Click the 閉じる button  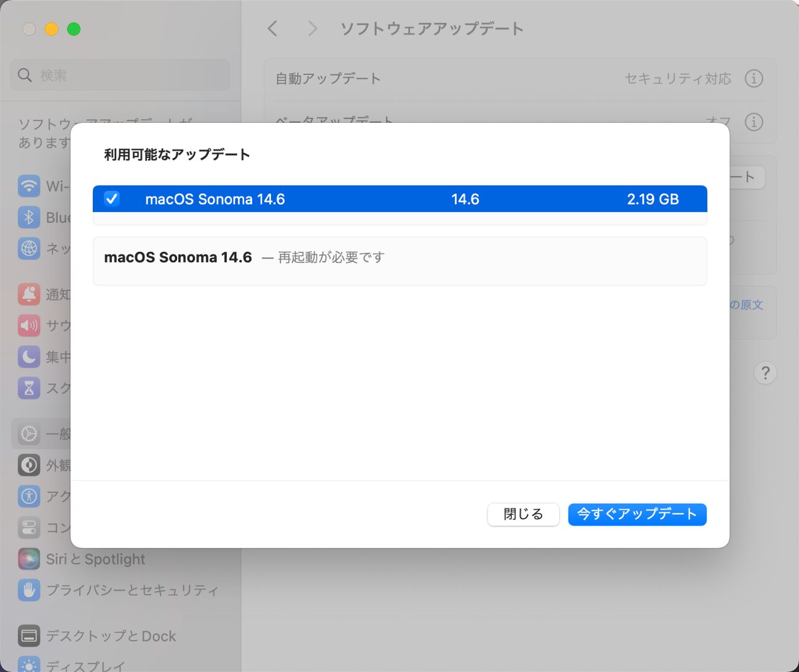[x=523, y=514]
